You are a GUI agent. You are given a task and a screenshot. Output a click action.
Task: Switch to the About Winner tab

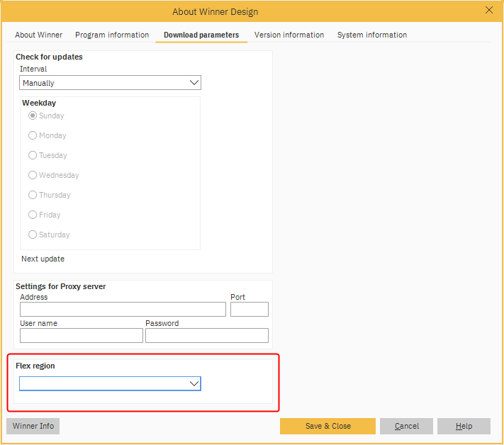[39, 35]
